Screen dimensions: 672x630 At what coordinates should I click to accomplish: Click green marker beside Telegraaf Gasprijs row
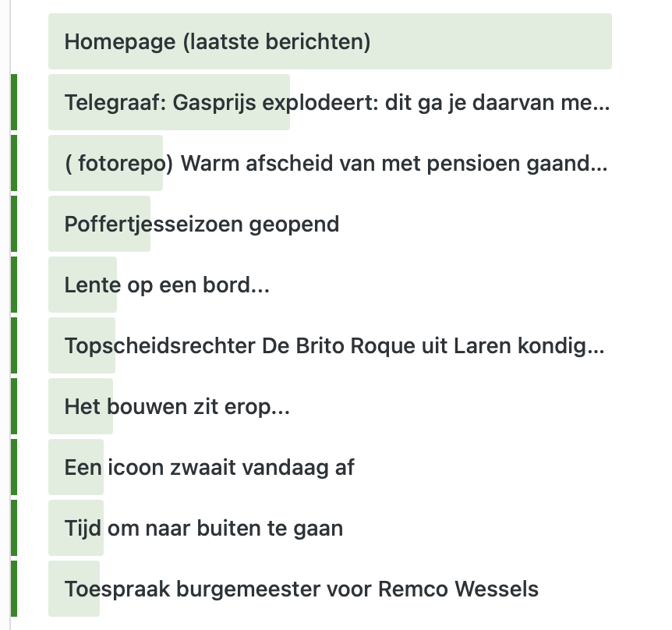pos(14,102)
